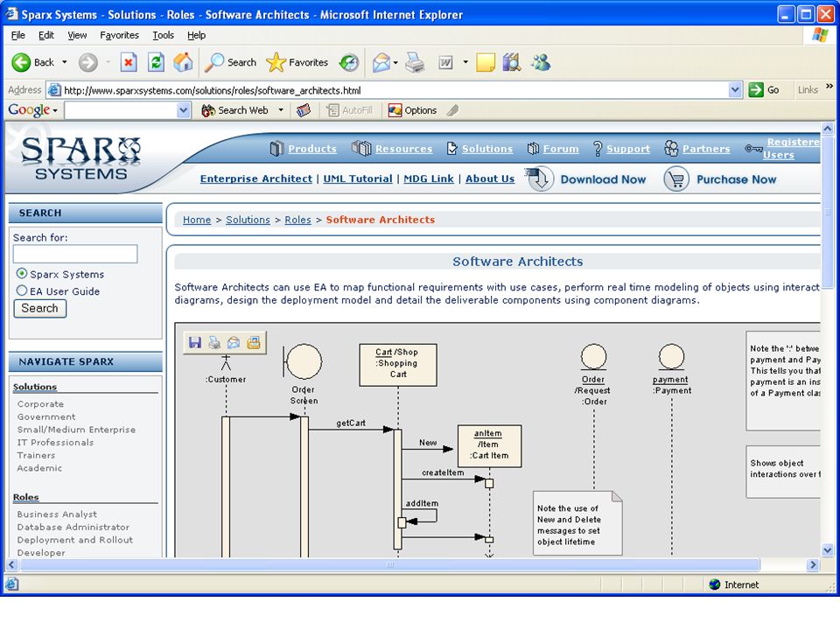Click the Products navigation link

[312, 149]
